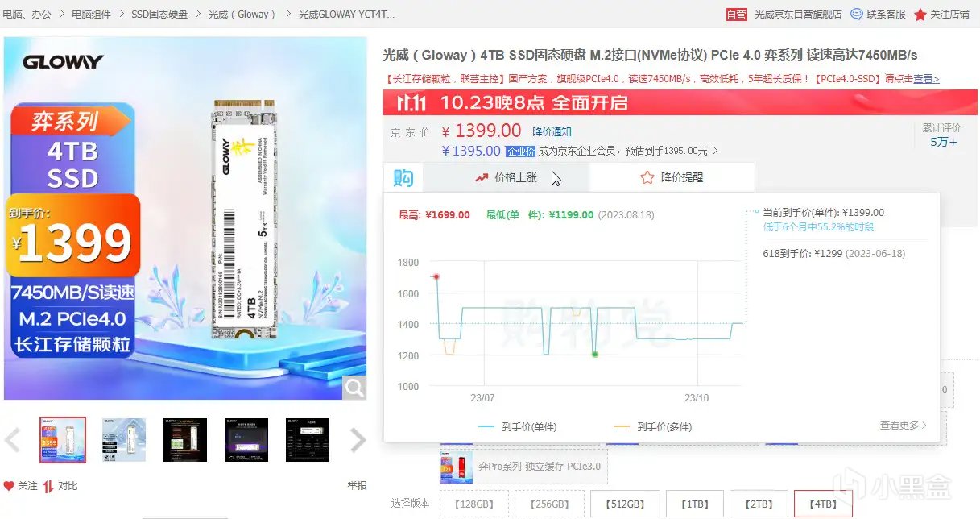Click the magnifier icon on product image
The width and height of the screenshot is (980, 519).
pyautogui.click(x=355, y=388)
